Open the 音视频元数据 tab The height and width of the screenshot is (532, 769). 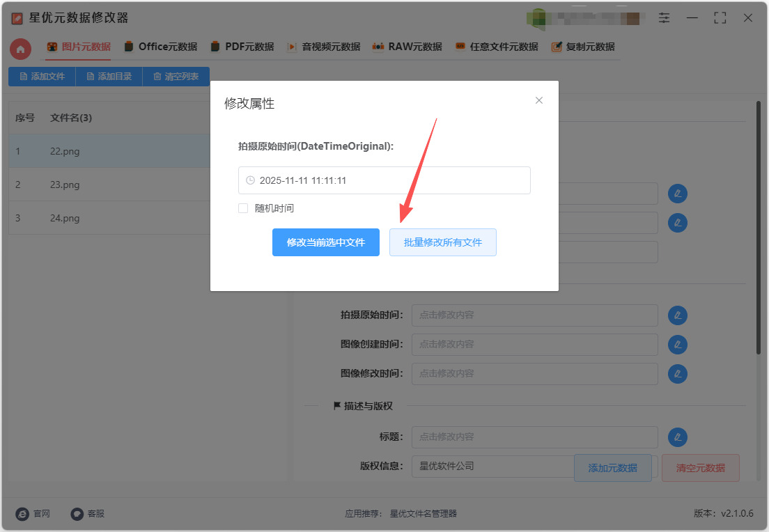click(x=324, y=47)
